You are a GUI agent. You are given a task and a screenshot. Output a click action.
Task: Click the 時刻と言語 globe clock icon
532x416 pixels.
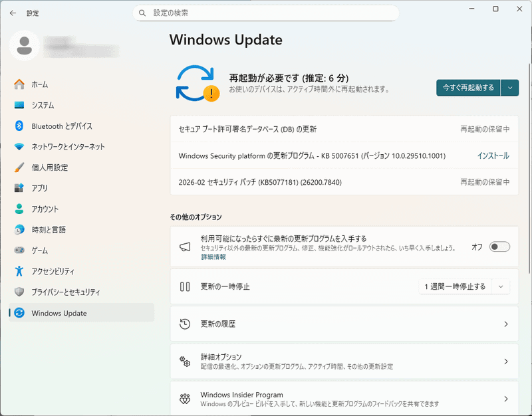tap(19, 229)
